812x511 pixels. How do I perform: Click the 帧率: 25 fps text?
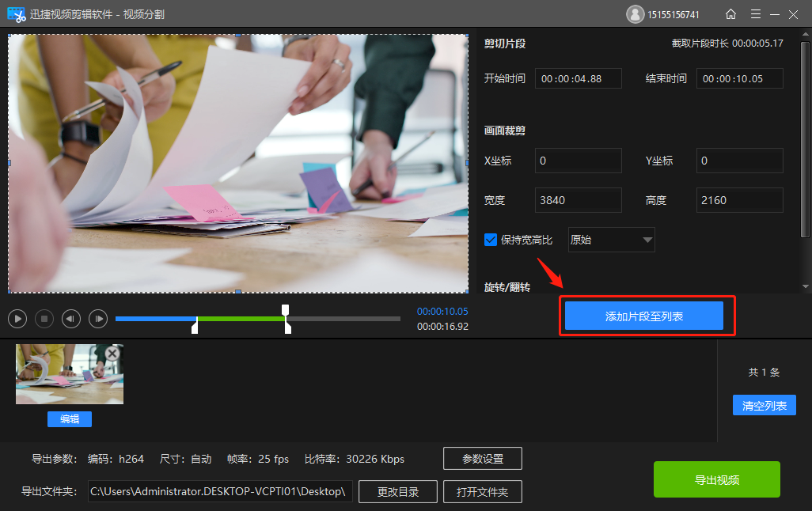coord(258,460)
